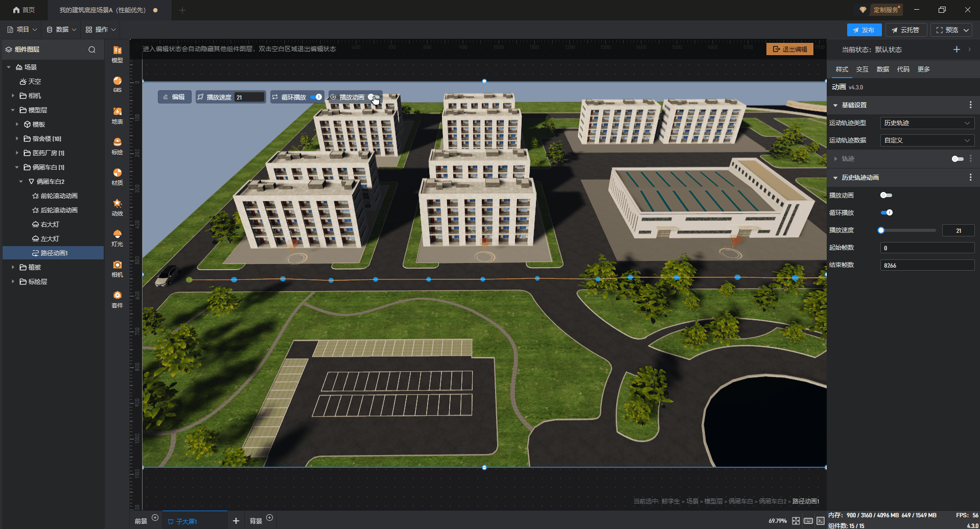Open the 套件 (Kit) component panel
The width and height of the screenshot is (980, 529).
[117, 299]
